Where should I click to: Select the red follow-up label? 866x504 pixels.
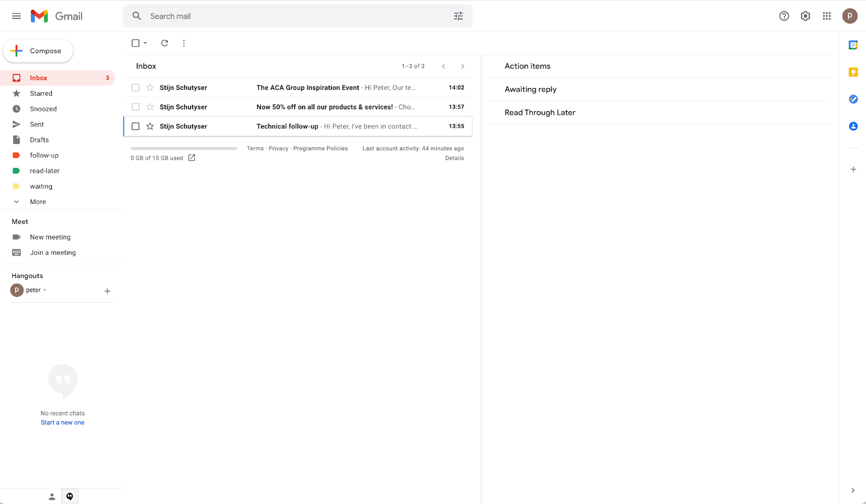(x=44, y=155)
